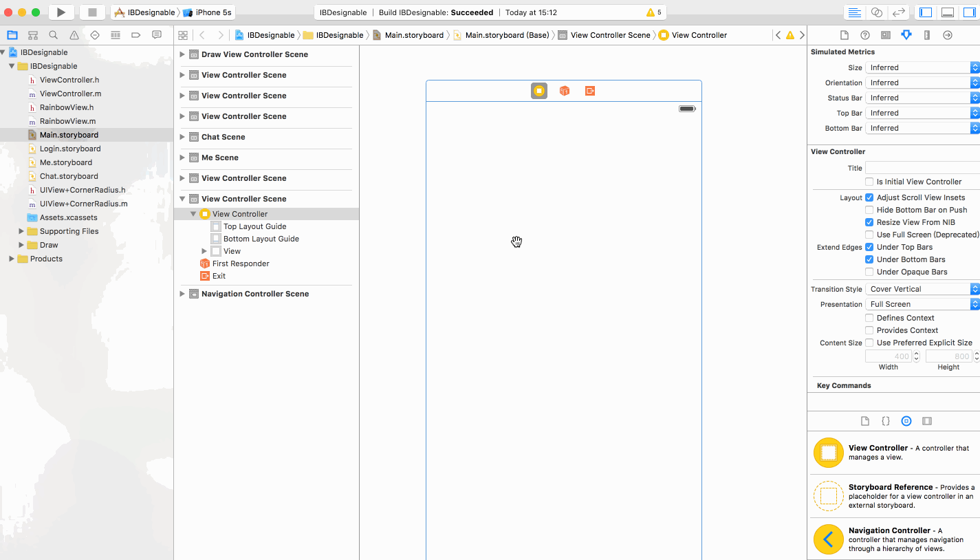The image size is (980, 560).
Task: Open the Breakpoint navigator
Action: click(x=135, y=34)
